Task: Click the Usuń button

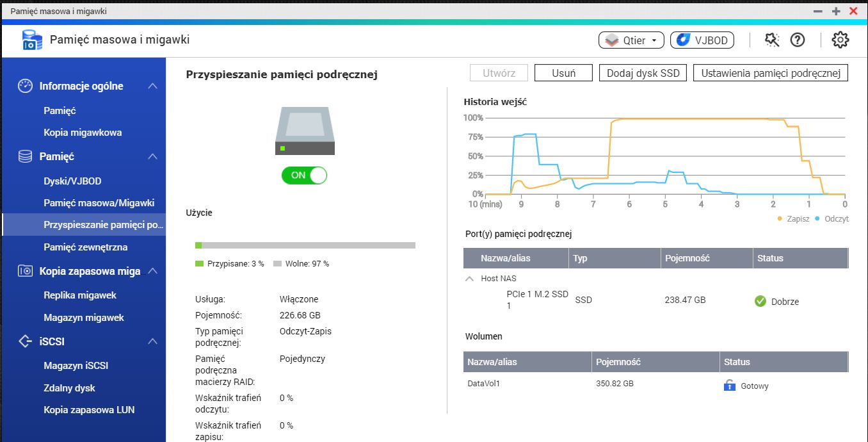Action: pos(563,73)
